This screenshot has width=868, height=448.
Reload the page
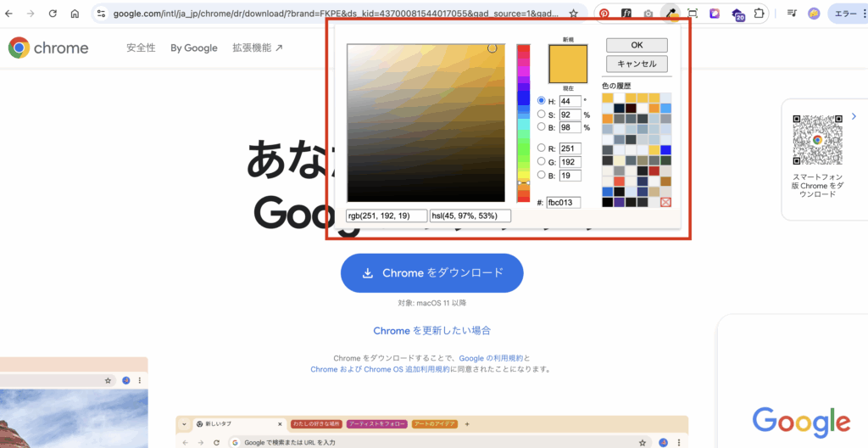pos(53,14)
